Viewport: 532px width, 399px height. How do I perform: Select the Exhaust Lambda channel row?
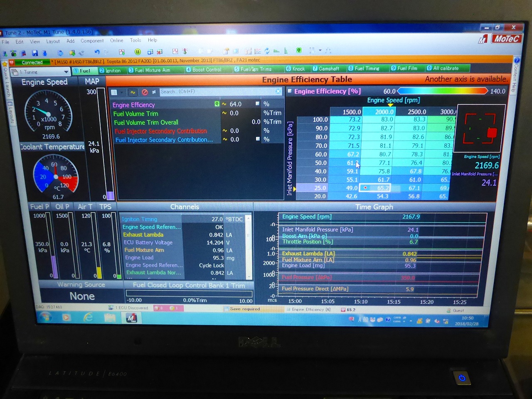pos(183,235)
